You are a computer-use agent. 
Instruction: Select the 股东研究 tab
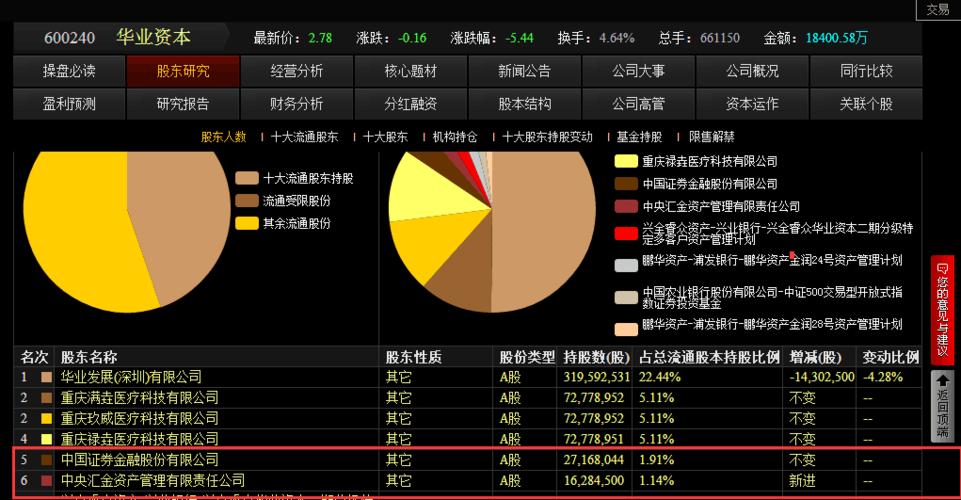[x=183, y=71]
